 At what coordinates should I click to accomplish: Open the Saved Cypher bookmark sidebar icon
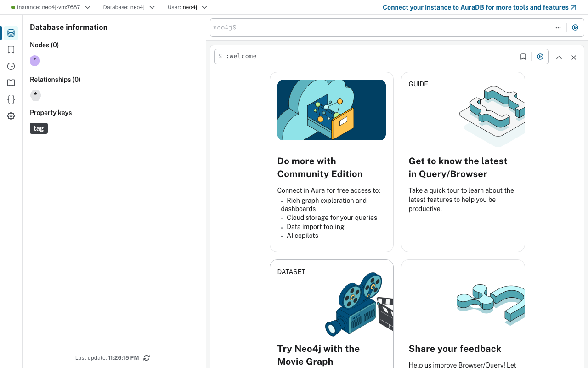(x=11, y=50)
